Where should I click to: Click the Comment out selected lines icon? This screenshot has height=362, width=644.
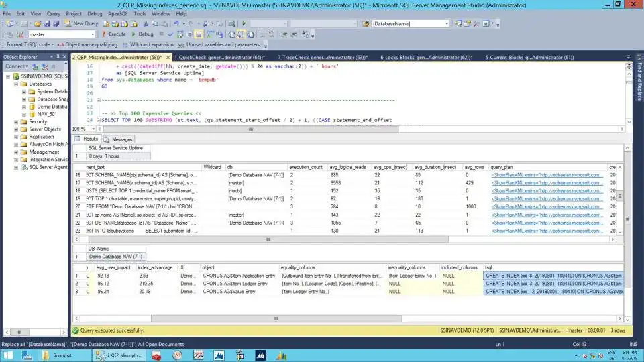pos(262,34)
